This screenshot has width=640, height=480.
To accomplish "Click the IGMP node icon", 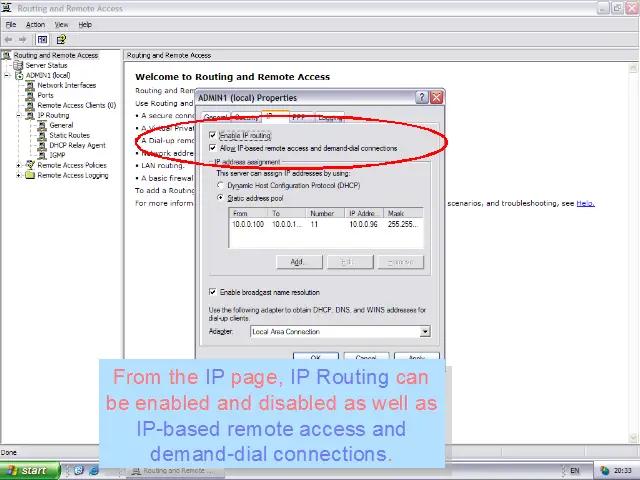I will 42,156.
